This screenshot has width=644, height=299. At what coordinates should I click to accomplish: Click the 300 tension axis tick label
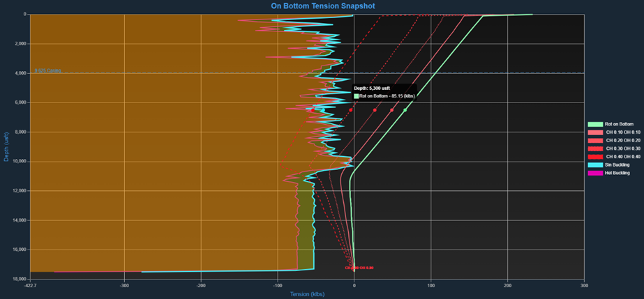pos(583,285)
